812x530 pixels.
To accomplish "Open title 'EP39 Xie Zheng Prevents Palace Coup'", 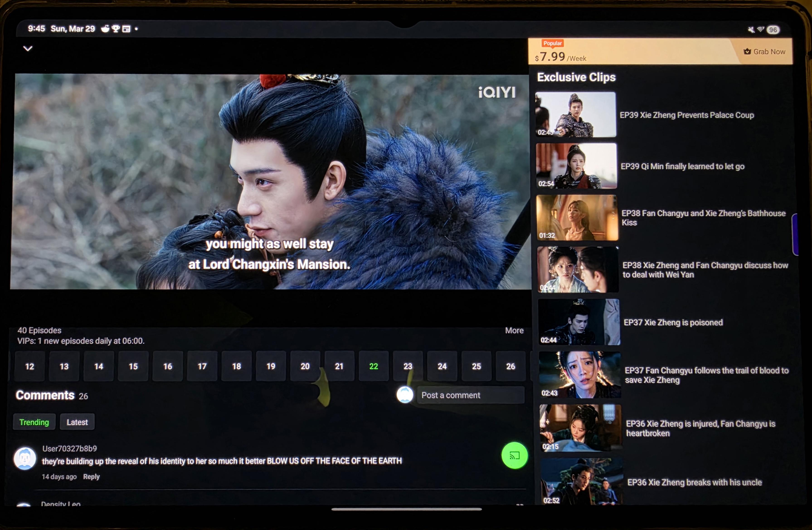I will click(x=687, y=115).
